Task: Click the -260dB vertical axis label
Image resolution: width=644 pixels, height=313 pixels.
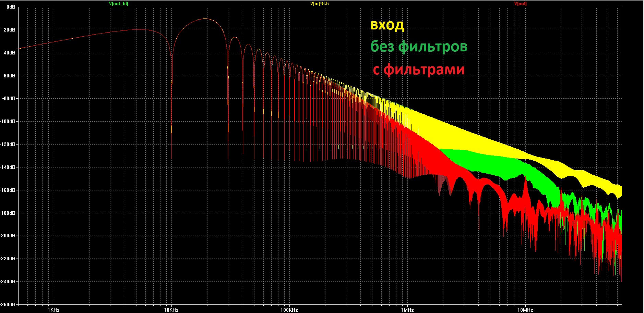Action: [x=8, y=304]
